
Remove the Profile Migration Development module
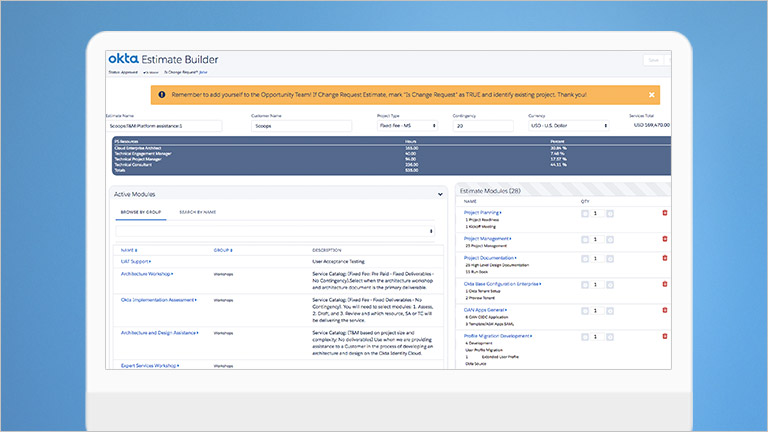pyautogui.click(x=665, y=336)
